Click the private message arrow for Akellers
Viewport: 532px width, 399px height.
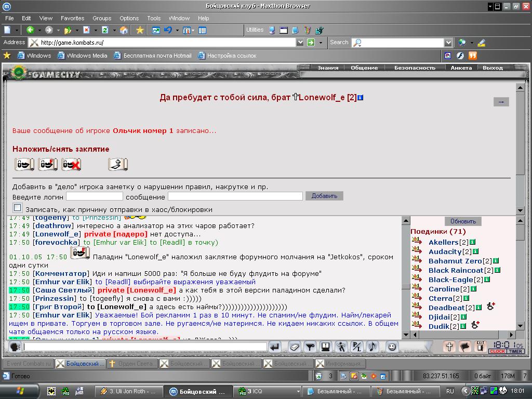417,241
